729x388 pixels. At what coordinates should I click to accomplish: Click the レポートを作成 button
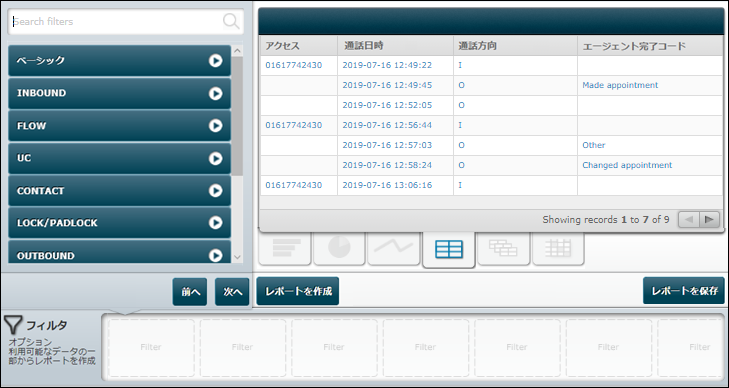pyautogui.click(x=298, y=291)
